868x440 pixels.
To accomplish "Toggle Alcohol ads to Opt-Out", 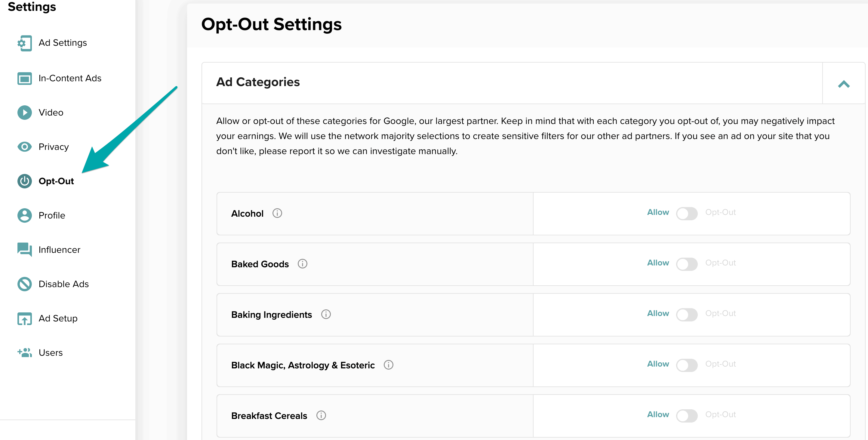I will click(687, 213).
